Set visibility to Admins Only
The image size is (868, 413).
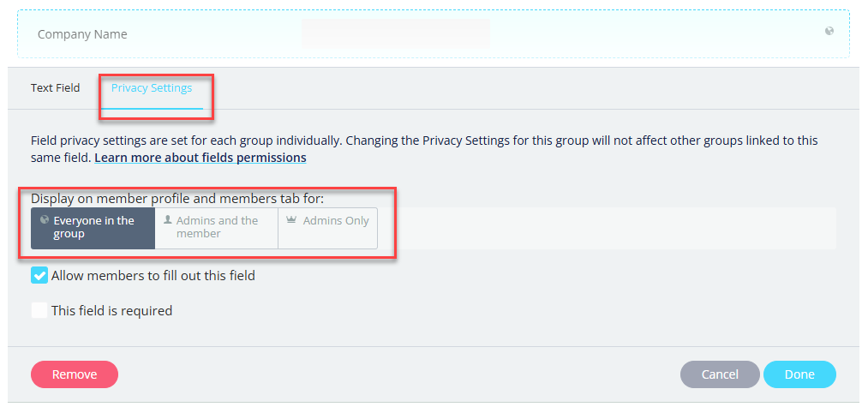coord(327,228)
